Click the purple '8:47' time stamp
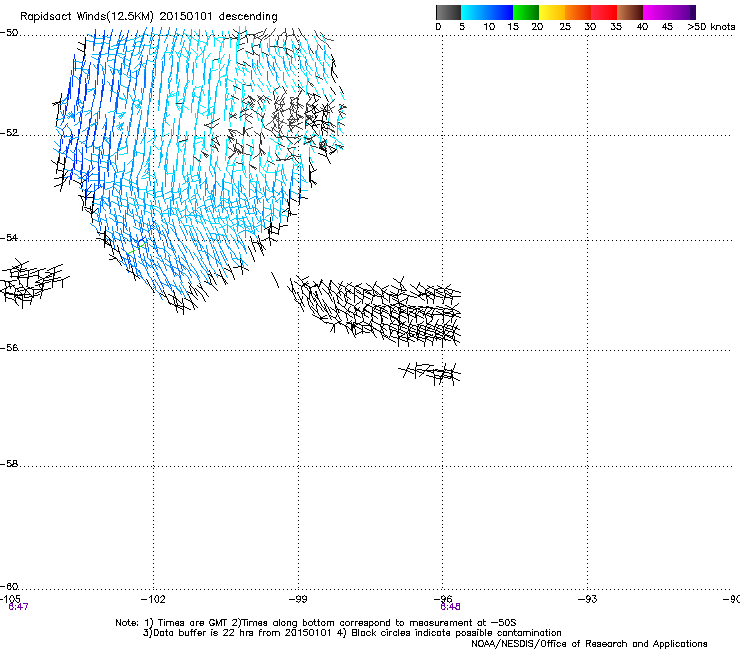Image resolution: width=740 pixels, height=650 pixels. pos(18,607)
